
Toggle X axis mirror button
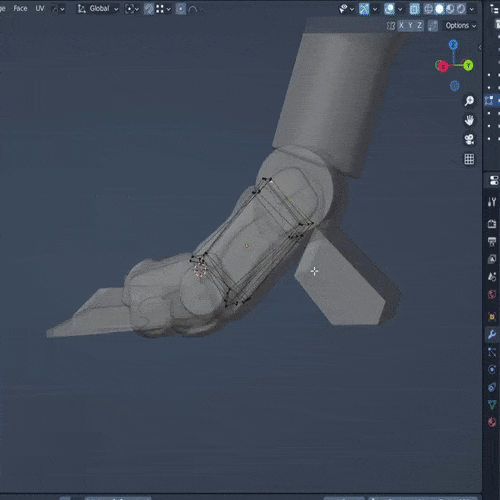(x=401, y=25)
